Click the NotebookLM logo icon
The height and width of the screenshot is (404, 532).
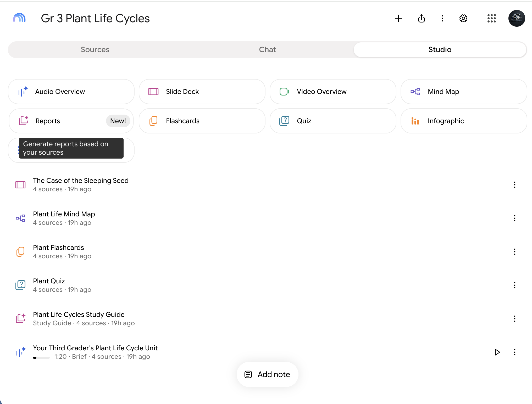pos(19,18)
